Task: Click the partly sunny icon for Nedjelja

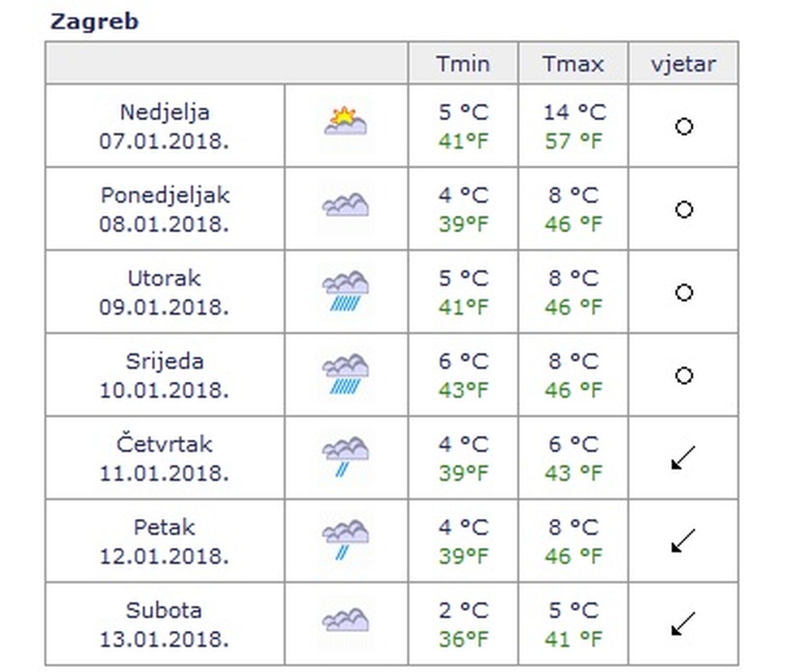Action: [346, 122]
